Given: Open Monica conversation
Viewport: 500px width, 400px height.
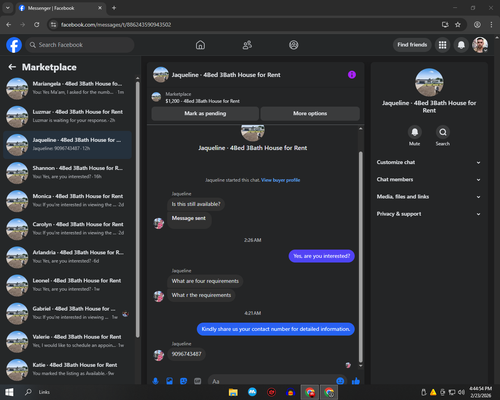Looking at the screenshot, I should (x=67, y=201).
